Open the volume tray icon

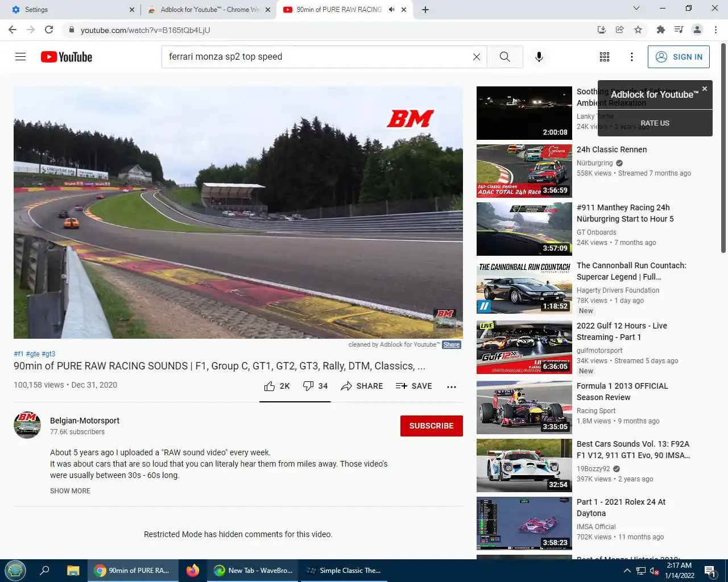(654, 571)
